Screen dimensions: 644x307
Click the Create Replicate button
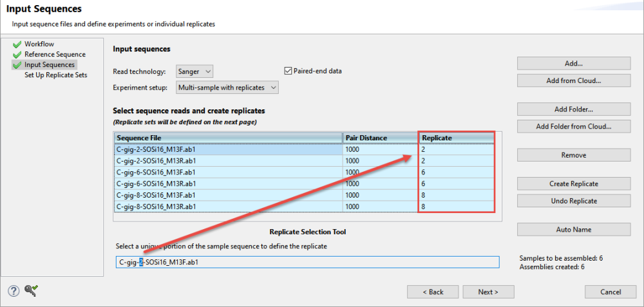pyautogui.click(x=574, y=184)
